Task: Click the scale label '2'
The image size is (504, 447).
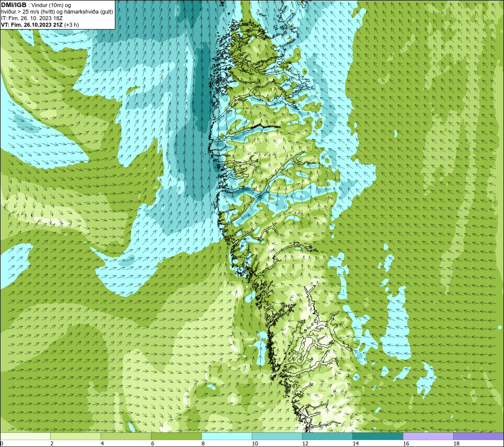Action: tap(52, 444)
